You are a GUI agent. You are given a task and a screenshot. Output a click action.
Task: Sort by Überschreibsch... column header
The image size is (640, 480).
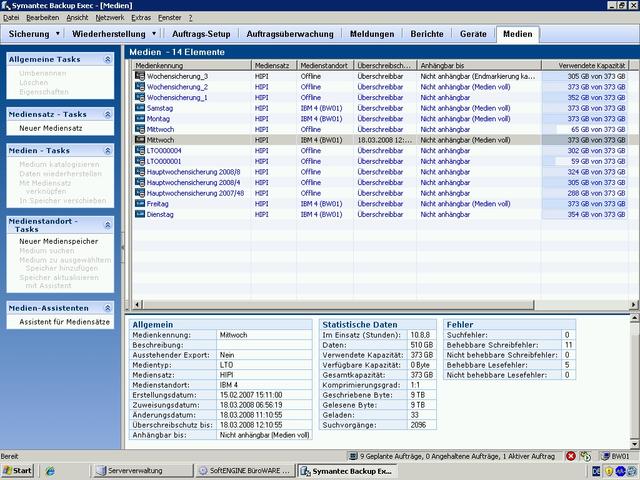[385, 65]
